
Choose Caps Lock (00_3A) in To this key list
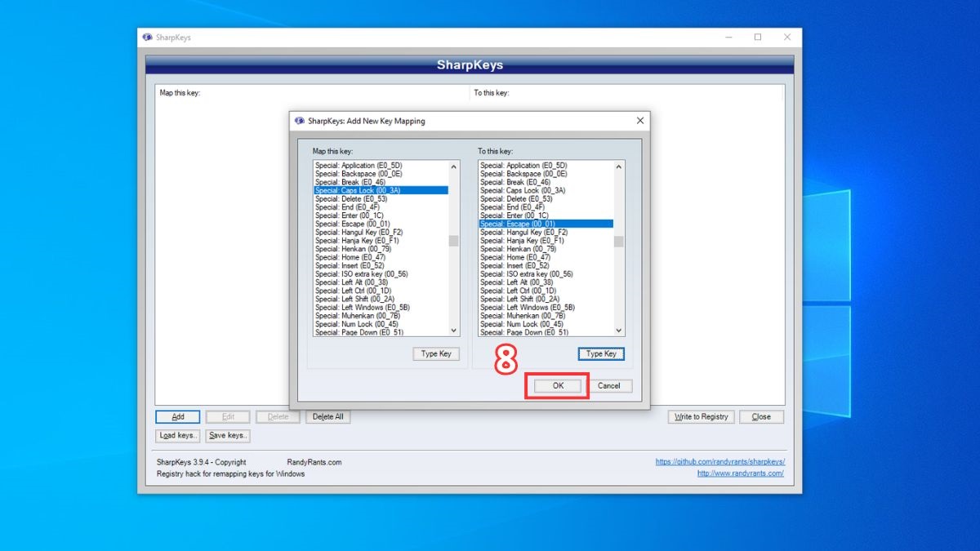(546, 191)
